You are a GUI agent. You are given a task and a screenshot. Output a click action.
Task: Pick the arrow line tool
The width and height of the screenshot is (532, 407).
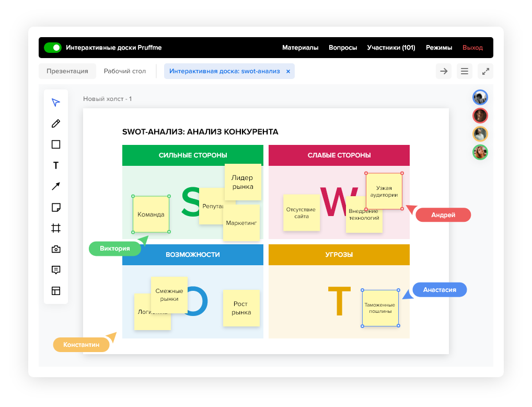pos(56,186)
